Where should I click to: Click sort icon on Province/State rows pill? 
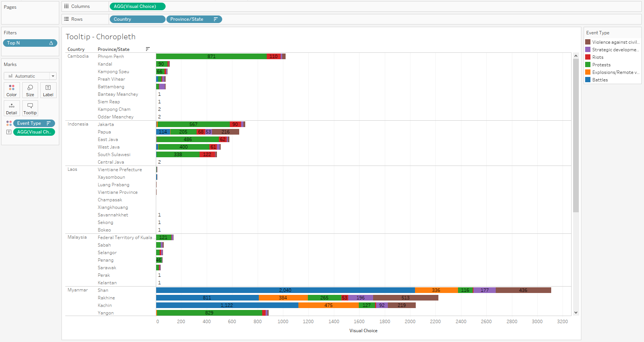(216, 19)
